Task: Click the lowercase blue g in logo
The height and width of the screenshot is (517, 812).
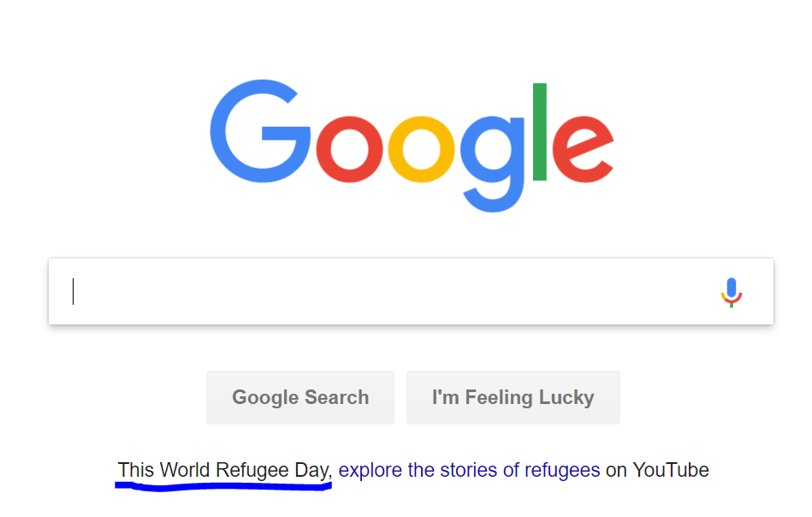Action: [493, 164]
